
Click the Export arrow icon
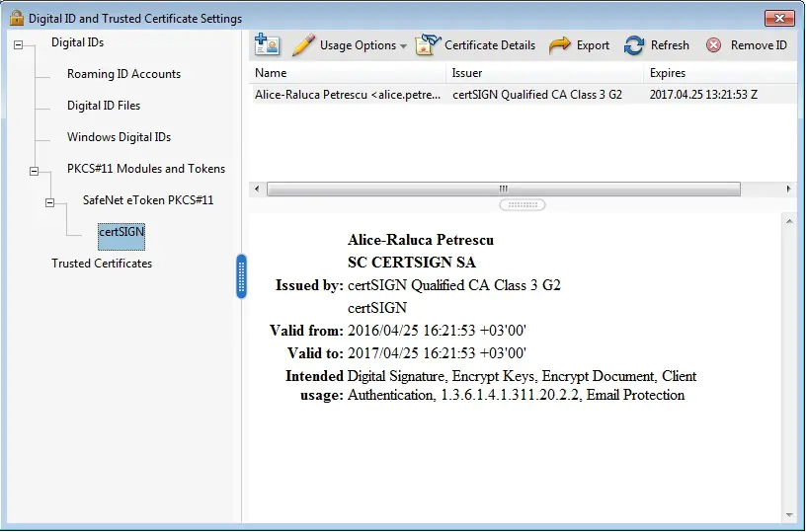559,45
